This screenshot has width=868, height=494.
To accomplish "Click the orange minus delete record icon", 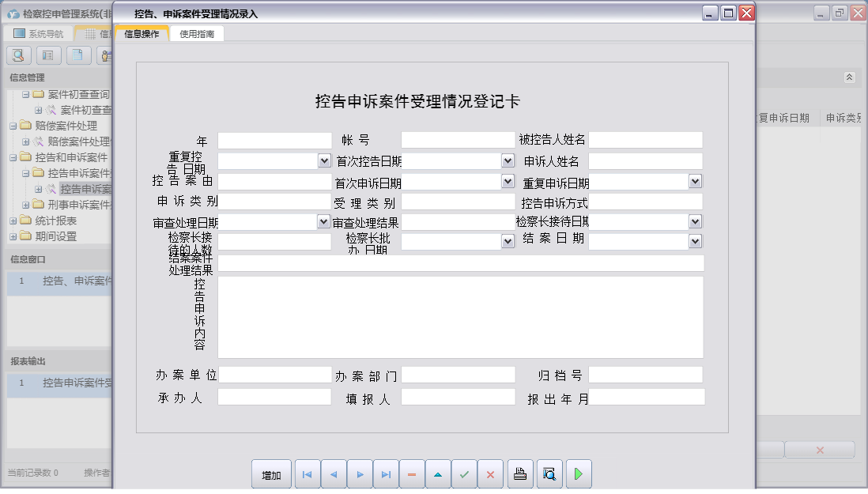I will 412,474.
